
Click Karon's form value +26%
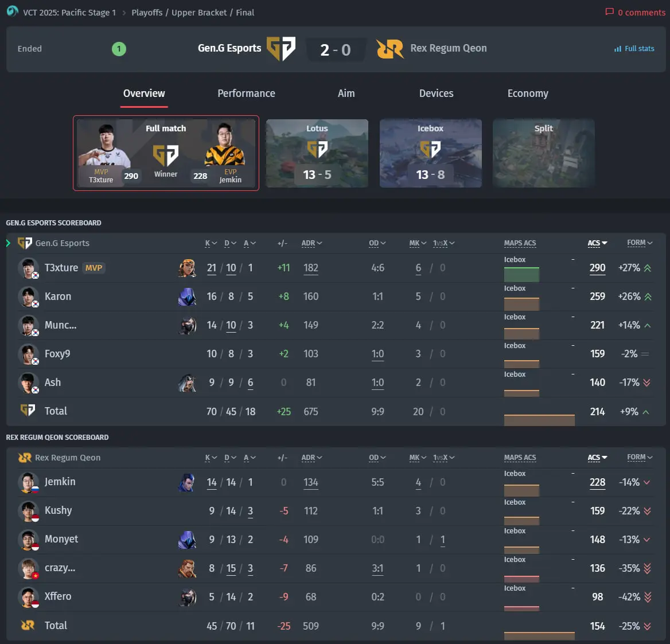pyautogui.click(x=629, y=296)
